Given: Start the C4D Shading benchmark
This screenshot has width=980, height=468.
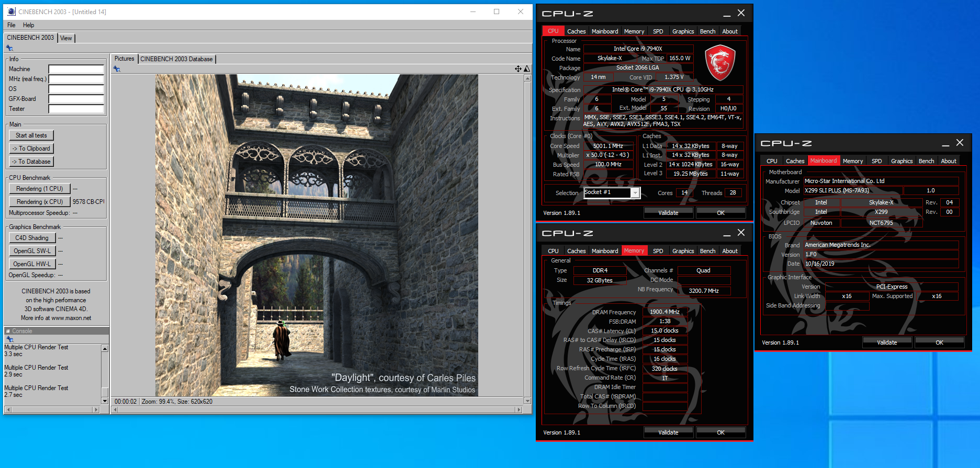Looking at the screenshot, I should pyautogui.click(x=32, y=238).
